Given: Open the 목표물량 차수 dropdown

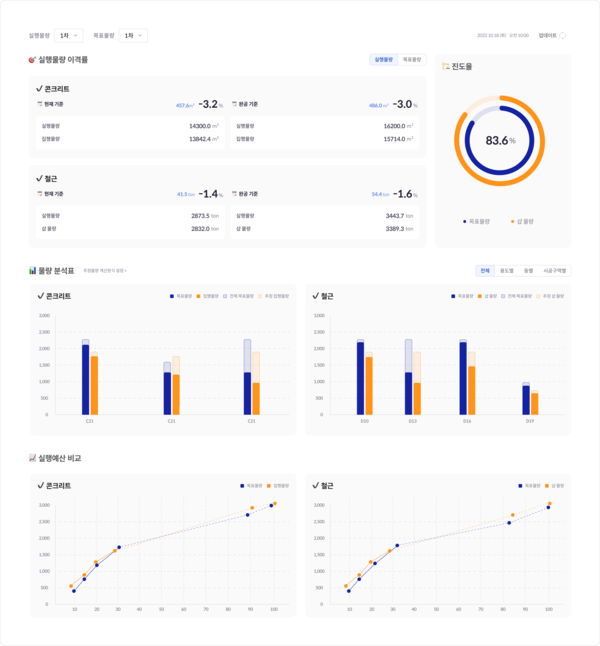Looking at the screenshot, I should pos(133,35).
